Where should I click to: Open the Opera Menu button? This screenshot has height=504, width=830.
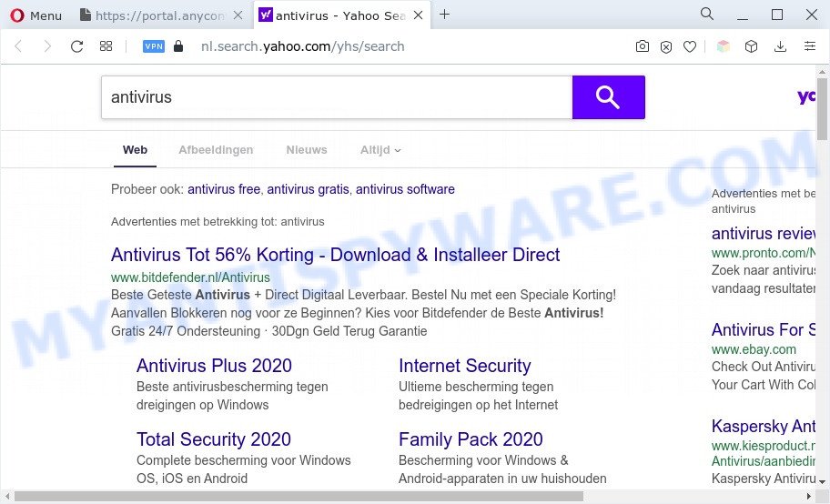36,15
